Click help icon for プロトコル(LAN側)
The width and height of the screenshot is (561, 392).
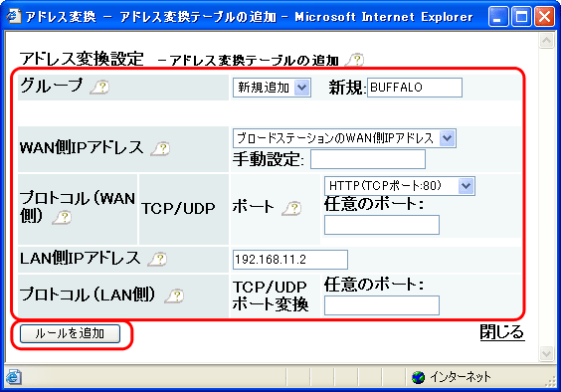[x=174, y=295]
